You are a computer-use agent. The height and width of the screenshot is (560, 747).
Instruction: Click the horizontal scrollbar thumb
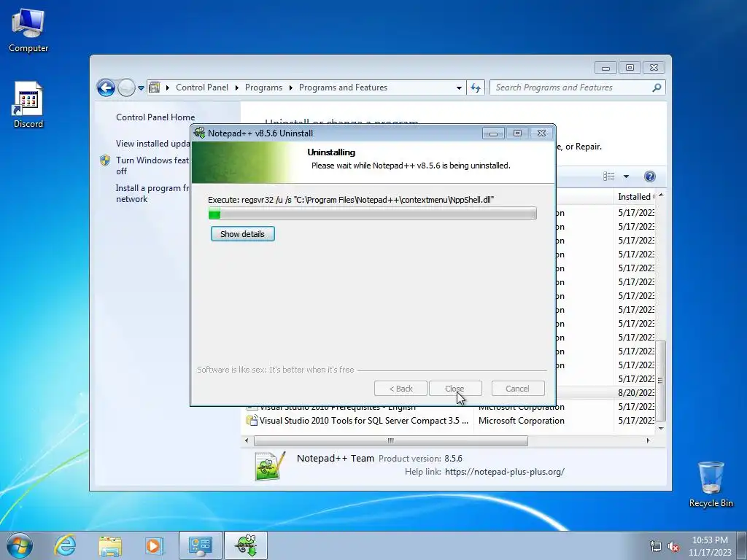tap(391, 440)
